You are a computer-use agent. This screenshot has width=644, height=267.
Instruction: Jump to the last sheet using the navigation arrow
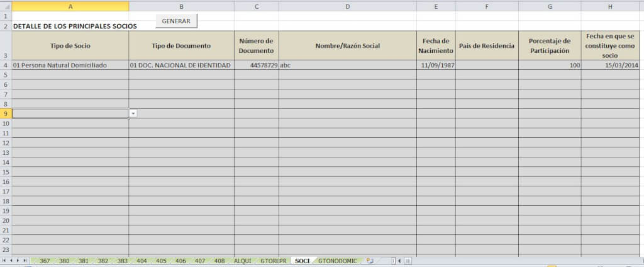26,261
